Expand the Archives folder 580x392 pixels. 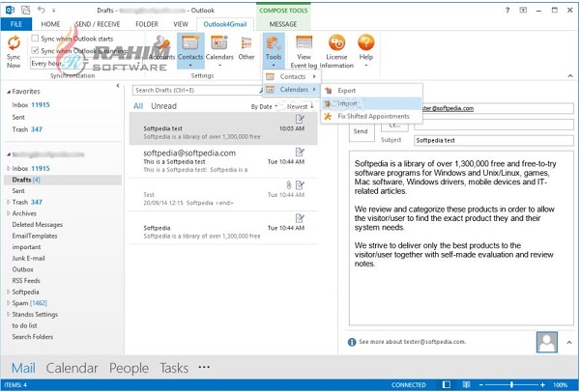[x=8, y=213]
